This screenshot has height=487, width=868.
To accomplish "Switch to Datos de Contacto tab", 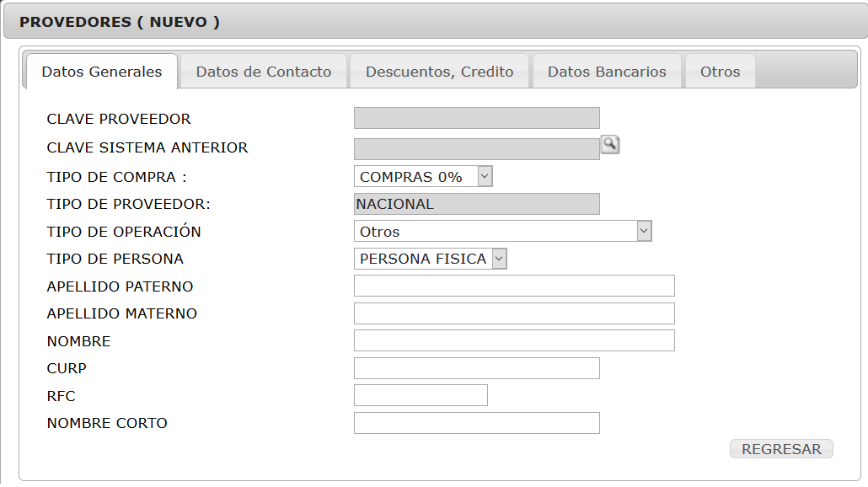I will point(264,72).
